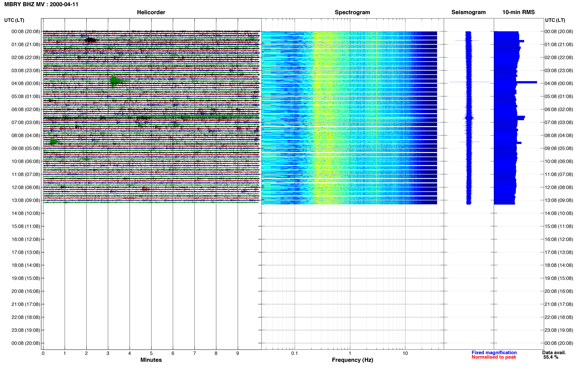Click the '55.4 %' data availability value
The height and width of the screenshot is (368, 588).
[551, 357]
